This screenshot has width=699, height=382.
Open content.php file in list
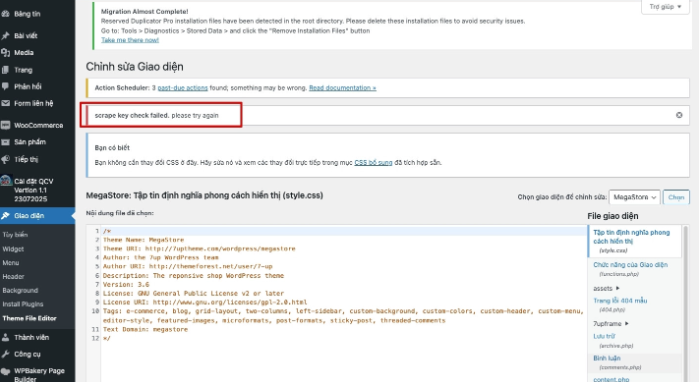coord(611,379)
